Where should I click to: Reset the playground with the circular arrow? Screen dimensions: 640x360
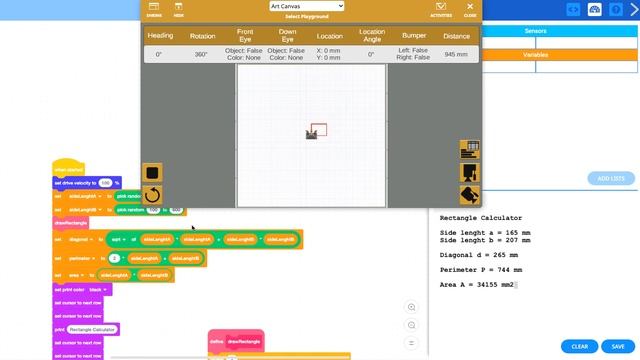pyautogui.click(x=152, y=195)
